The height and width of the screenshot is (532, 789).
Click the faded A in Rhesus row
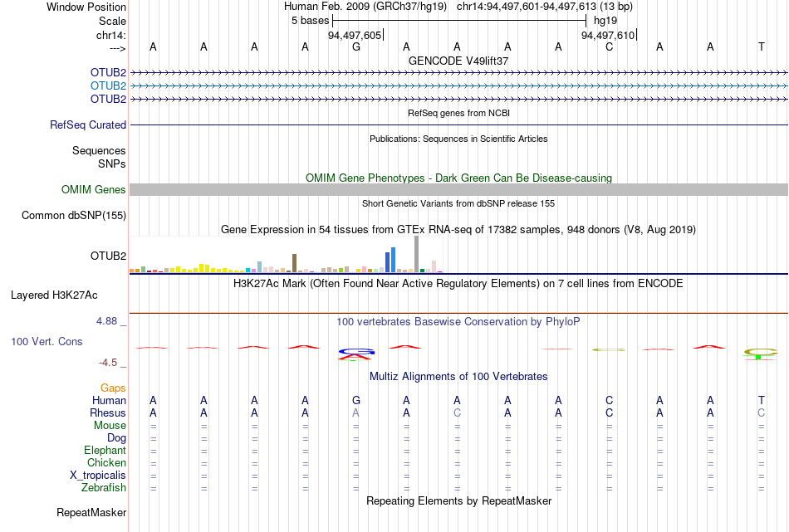[355, 412]
